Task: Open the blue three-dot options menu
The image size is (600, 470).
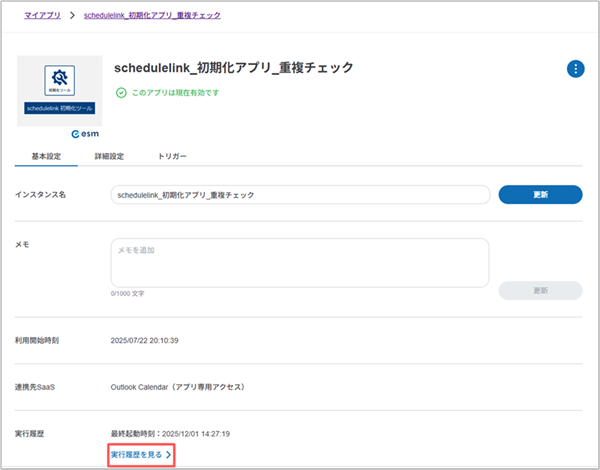Action: point(575,69)
